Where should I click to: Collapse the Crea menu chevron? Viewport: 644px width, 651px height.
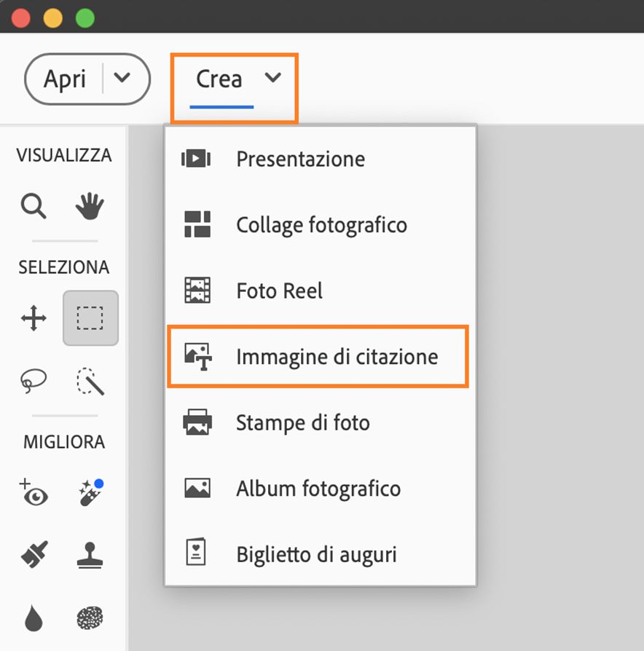273,79
